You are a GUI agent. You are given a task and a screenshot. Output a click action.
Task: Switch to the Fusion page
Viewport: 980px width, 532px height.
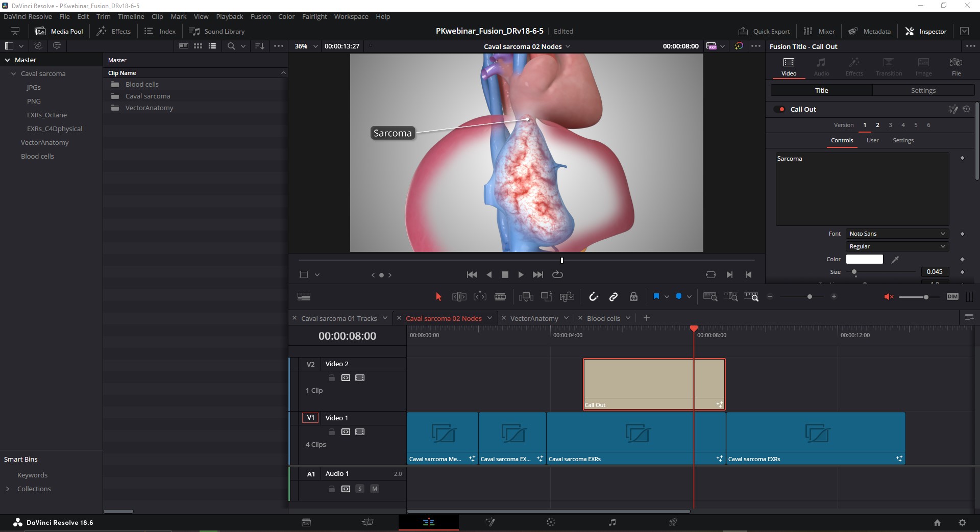(490, 522)
